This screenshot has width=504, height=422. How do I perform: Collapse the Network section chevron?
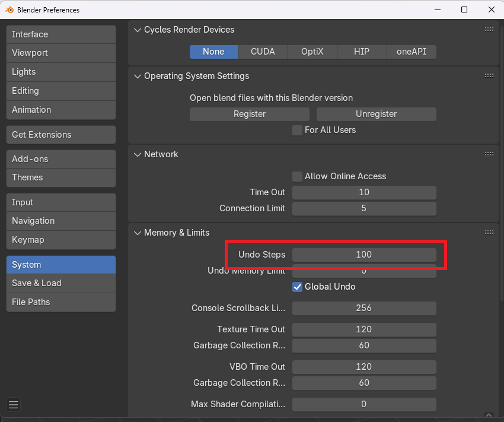(x=138, y=155)
